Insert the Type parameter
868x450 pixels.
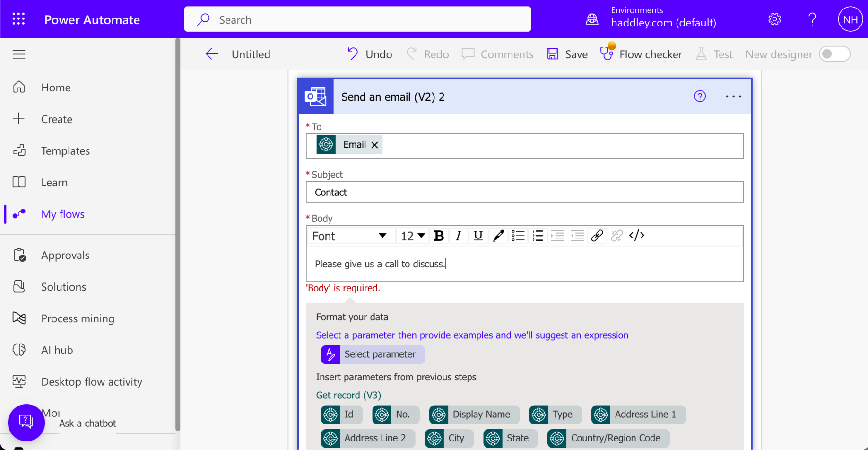click(555, 415)
